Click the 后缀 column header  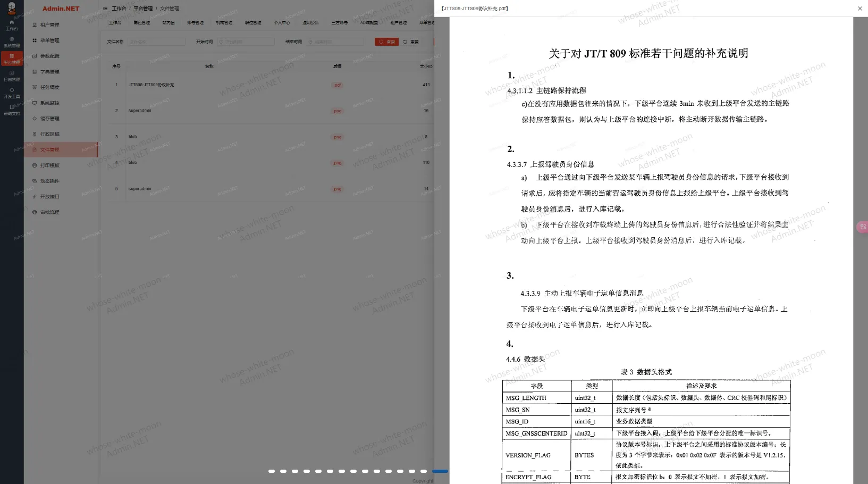coord(338,66)
